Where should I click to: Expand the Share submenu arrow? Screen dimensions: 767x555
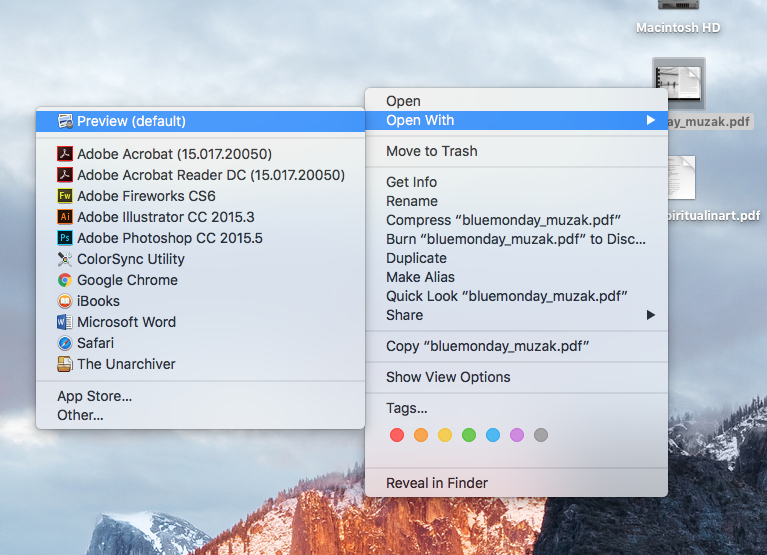tap(651, 315)
